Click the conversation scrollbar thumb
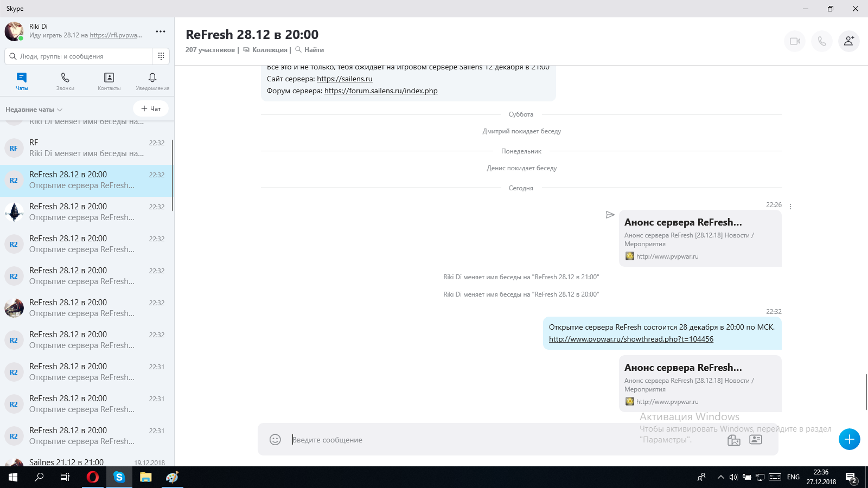 (866, 391)
